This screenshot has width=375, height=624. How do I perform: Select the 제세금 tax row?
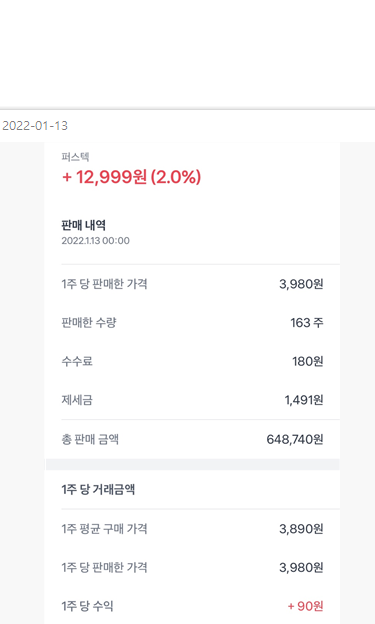[x=192, y=400]
